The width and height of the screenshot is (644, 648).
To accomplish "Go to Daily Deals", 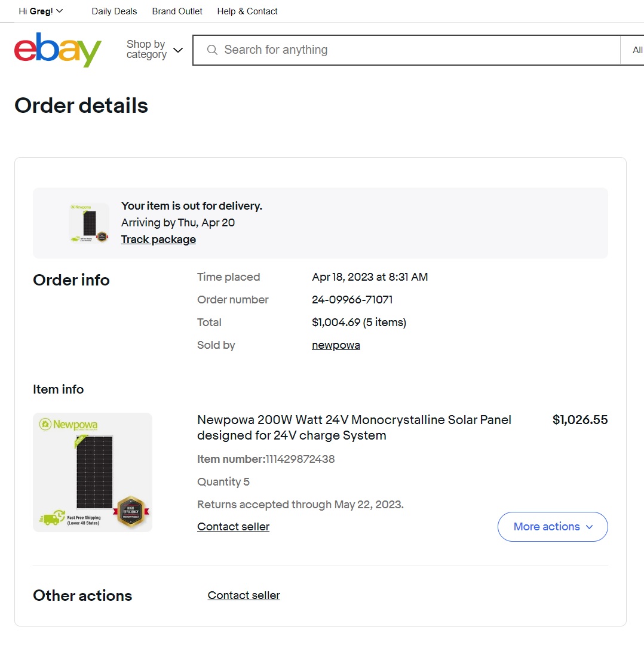I will click(114, 11).
